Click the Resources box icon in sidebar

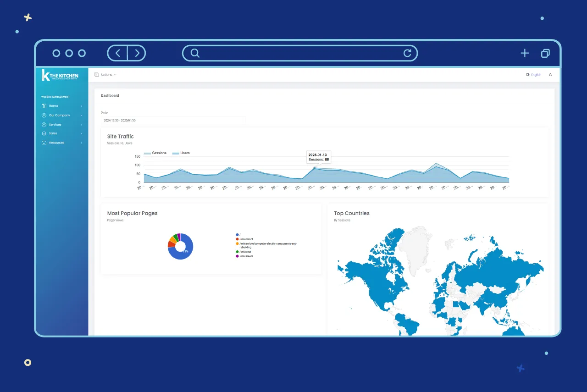point(44,143)
